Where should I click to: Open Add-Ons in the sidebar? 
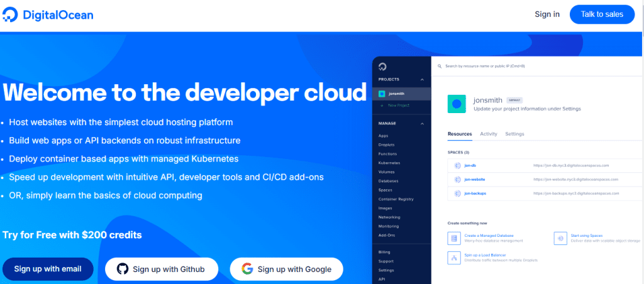pyautogui.click(x=387, y=235)
